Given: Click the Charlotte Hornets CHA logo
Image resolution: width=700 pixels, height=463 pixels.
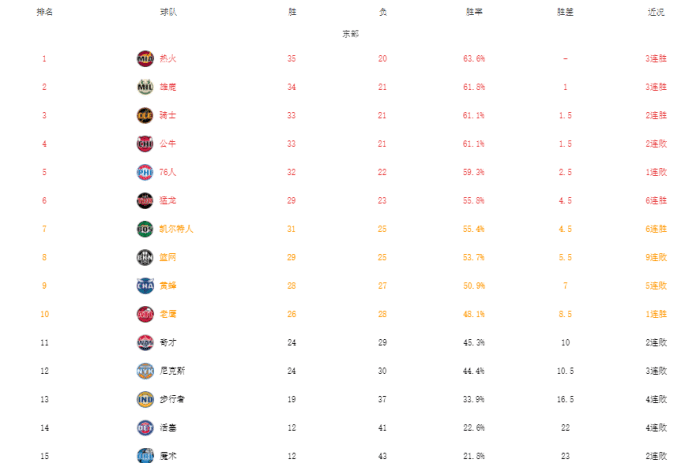Looking at the screenshot, I should coord(145,285).
